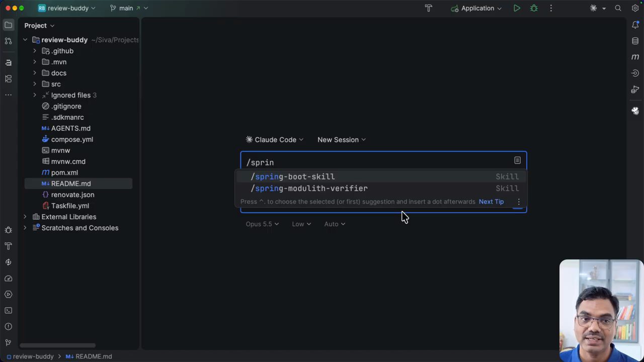The image size is (644, 362).
Task: Open more run actions menu in title bar
Action: pos(551,8)
